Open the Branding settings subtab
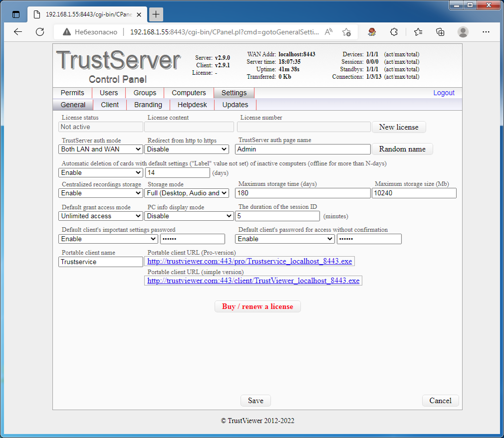 148,105
